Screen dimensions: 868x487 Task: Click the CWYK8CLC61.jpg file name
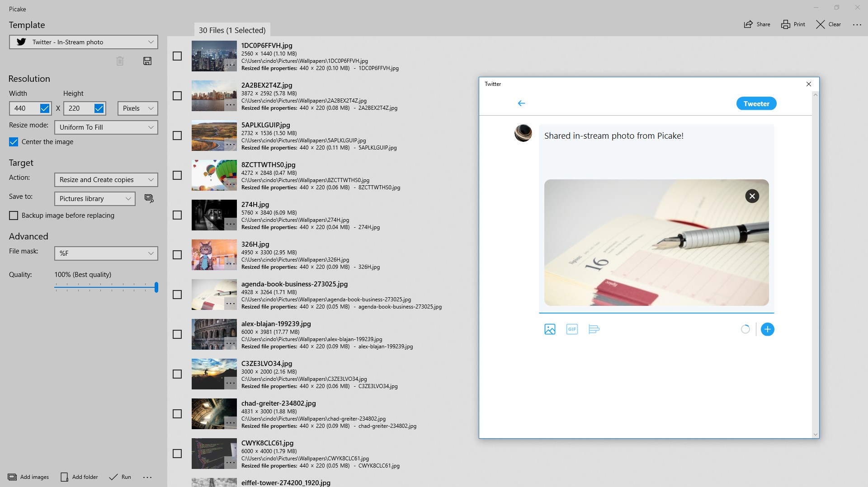(x=268, y=443)
